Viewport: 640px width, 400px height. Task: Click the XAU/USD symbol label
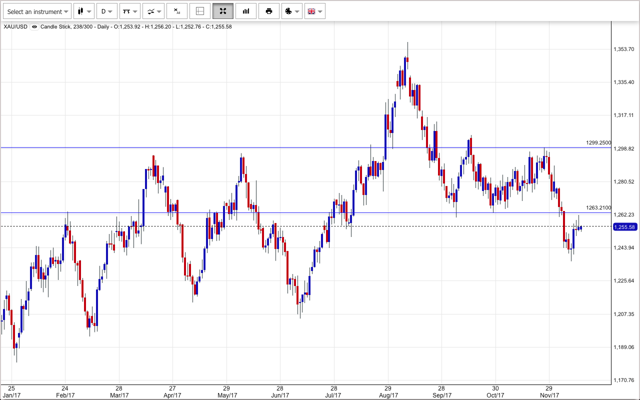pyautogui.click(x=14, y=27)
